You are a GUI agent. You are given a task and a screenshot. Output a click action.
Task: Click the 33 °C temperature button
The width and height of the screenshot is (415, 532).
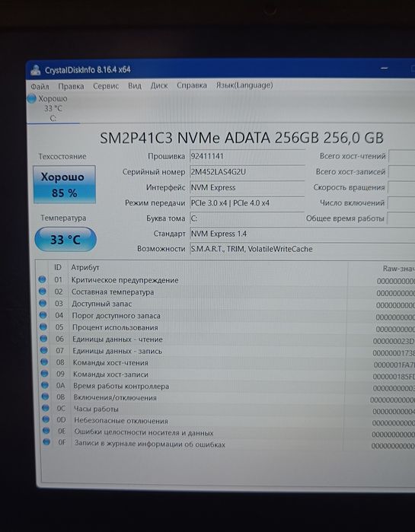[65, 240]
